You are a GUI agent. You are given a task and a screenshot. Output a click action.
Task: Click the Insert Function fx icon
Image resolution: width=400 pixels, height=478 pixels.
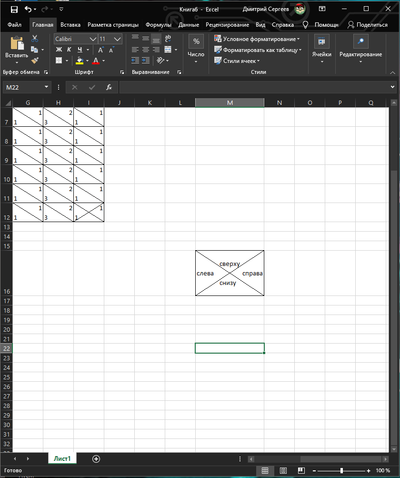coord(109,87)
